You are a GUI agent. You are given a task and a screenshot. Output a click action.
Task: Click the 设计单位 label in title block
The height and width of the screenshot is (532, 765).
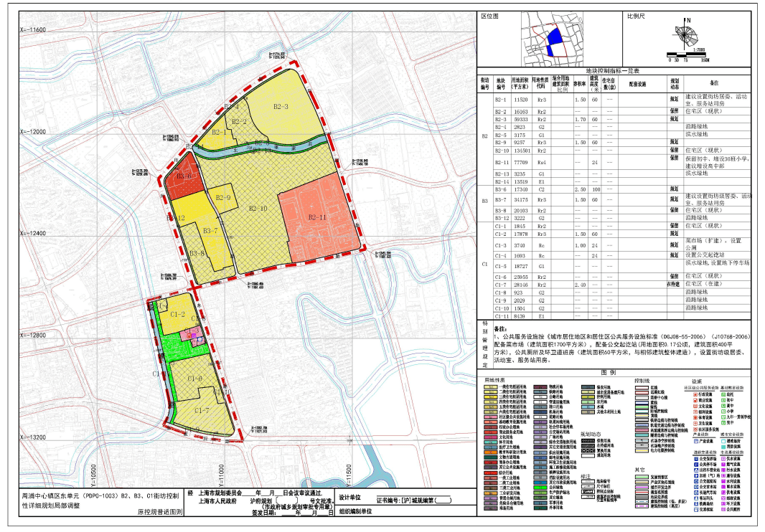349,498
